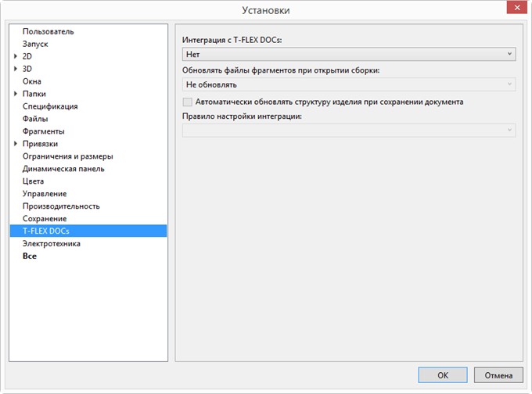Open the Окна settings section

[x=31, y=81]
